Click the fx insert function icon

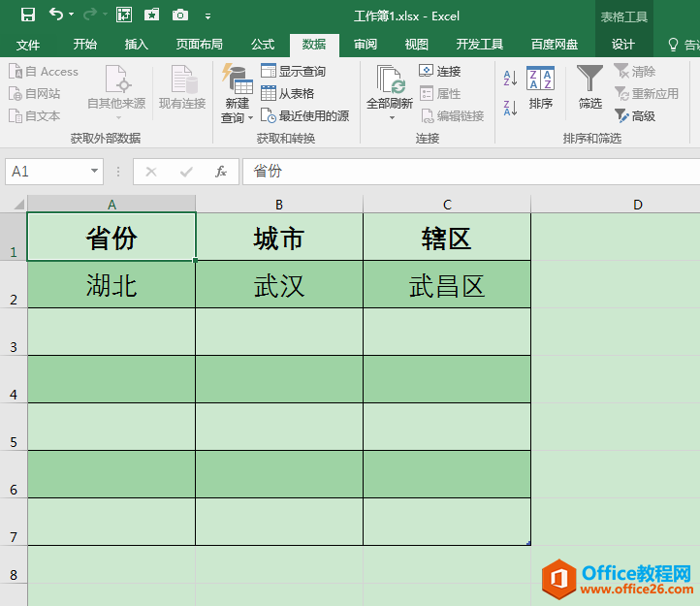pyautogui.click(x=221, y=172)
